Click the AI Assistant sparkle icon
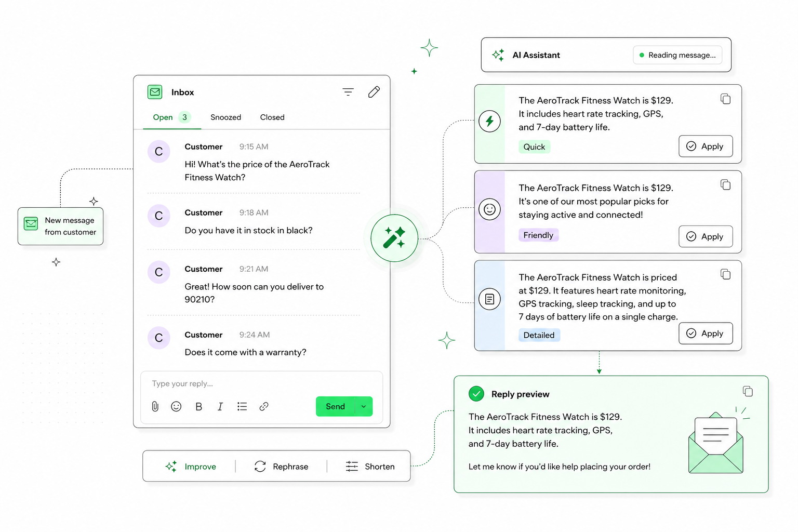This screenshot has height=532, width=798. pos(498,55)
